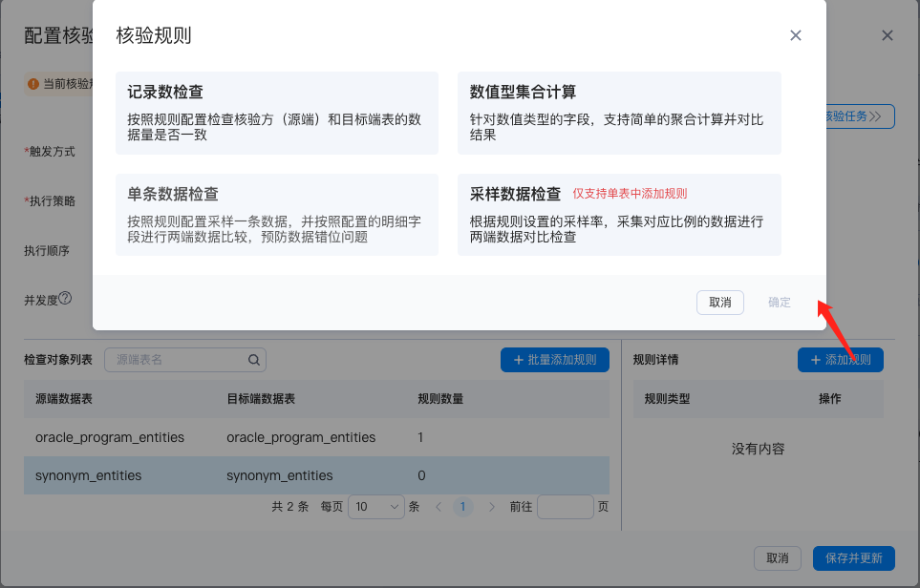
Task: Click the orange warning icon near 当前核验
Action: click(x=33, y=84)
